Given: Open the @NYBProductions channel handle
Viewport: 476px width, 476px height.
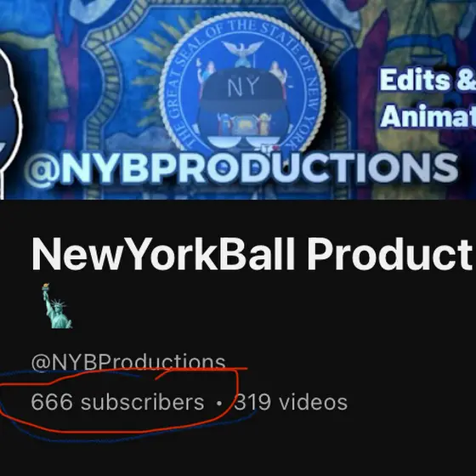Looking at the screenshot, I should [128, 362].
